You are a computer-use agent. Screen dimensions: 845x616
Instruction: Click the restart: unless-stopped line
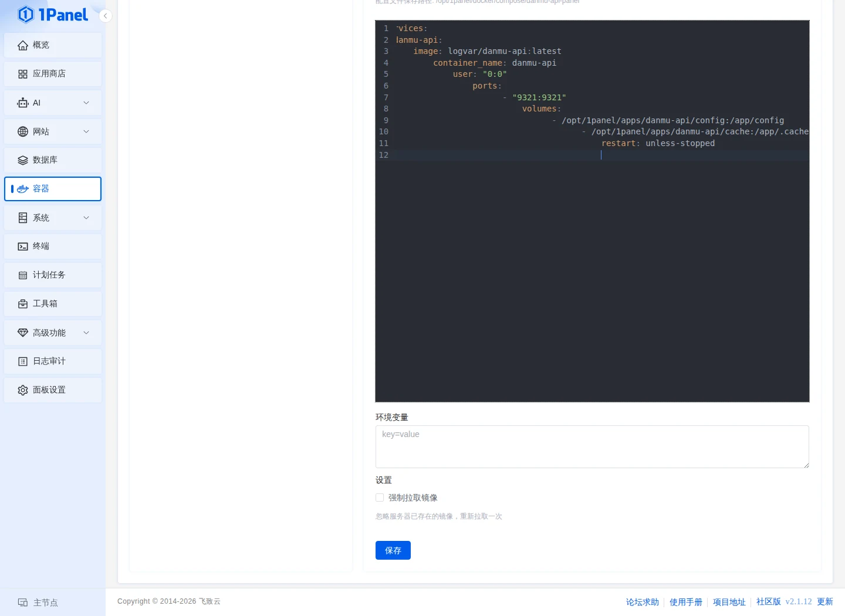(658, 143)
